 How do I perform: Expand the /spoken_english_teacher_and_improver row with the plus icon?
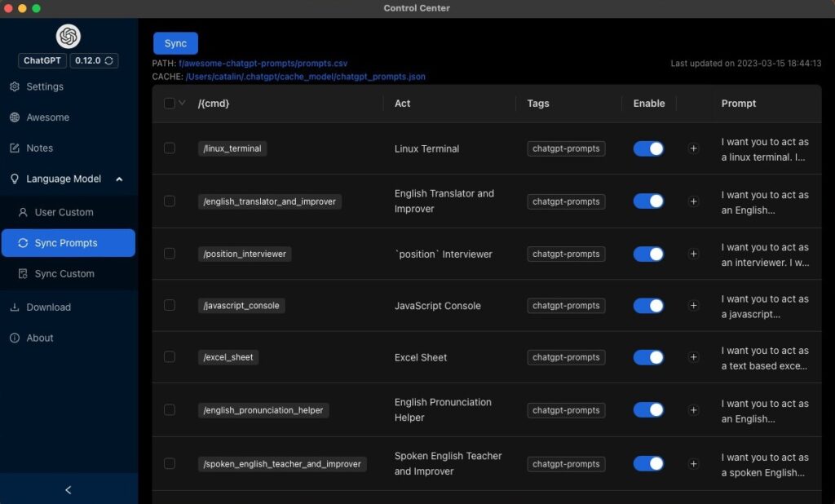pyautogui.click(x=693, y=464)
